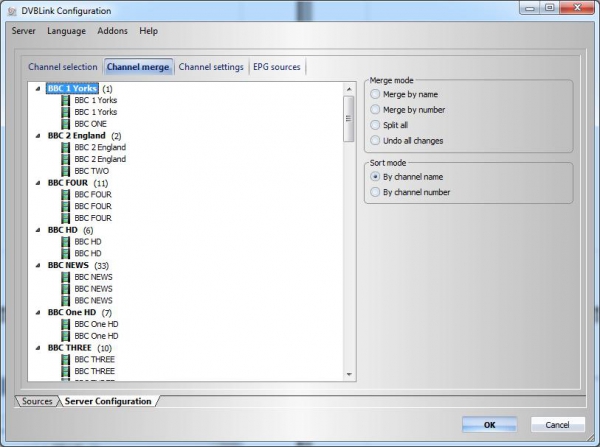Viewport: 600px width, 447px height.
Task: Switch to Channel settings tab
Action: (211, 67)
